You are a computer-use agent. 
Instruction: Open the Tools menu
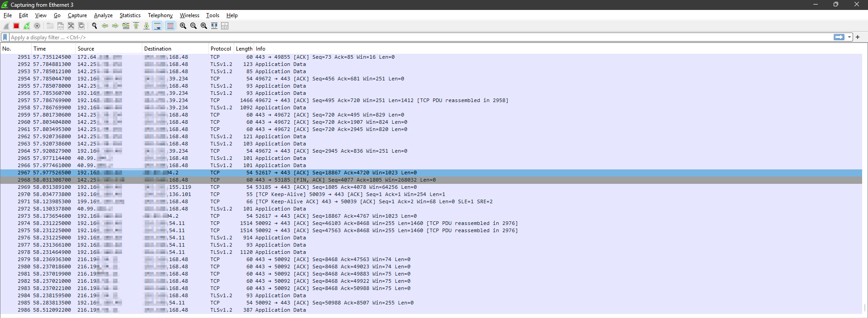click(x=212, y=15)
